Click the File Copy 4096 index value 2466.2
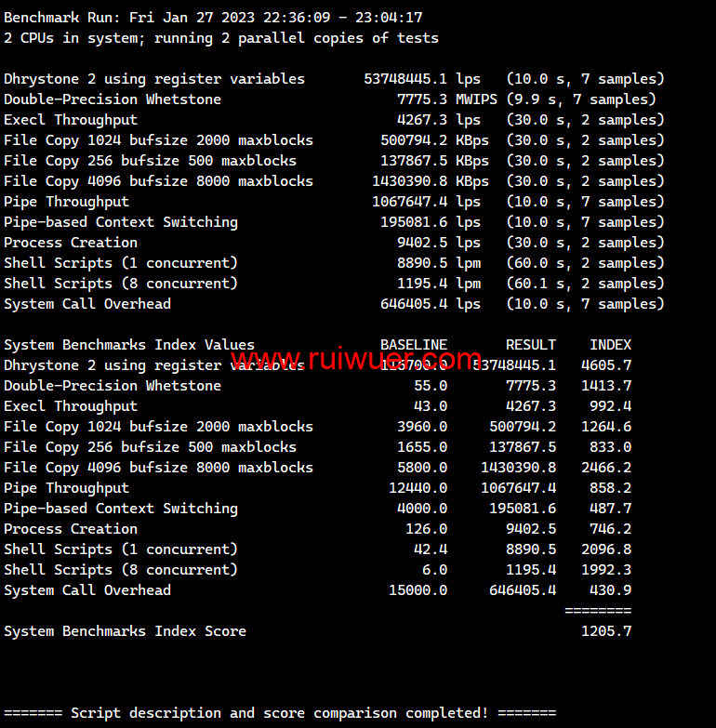The width and height of the screenshot is (716, 728). tap(606, 468)
